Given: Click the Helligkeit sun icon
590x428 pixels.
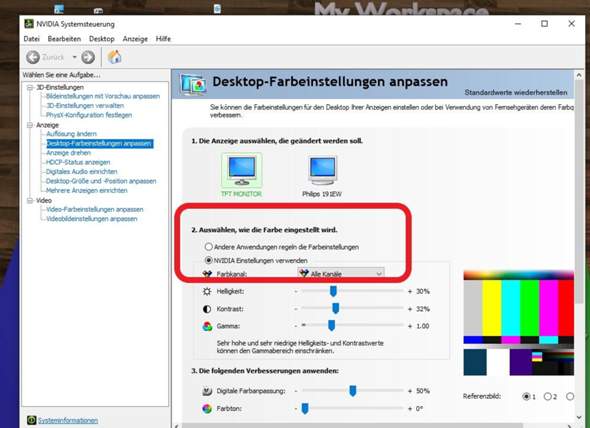Looking at the screenshot, I should (207, 291).
